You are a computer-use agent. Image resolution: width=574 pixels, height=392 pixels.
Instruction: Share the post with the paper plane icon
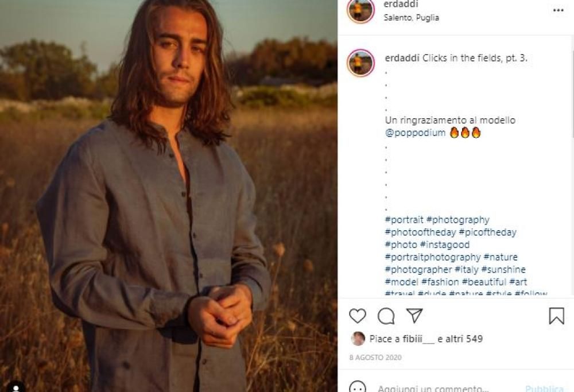pyautogui.click(x=414, y=316)
